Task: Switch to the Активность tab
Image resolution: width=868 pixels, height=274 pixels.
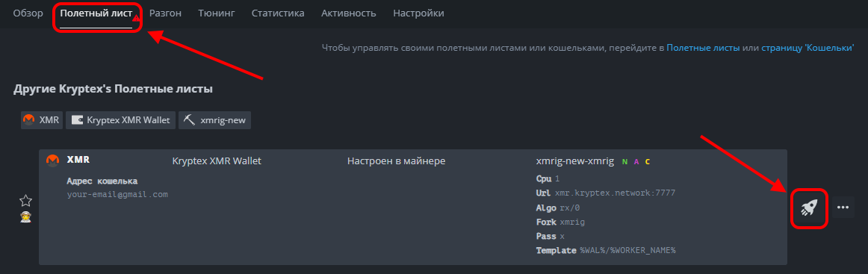Action: tap(349, 13)
